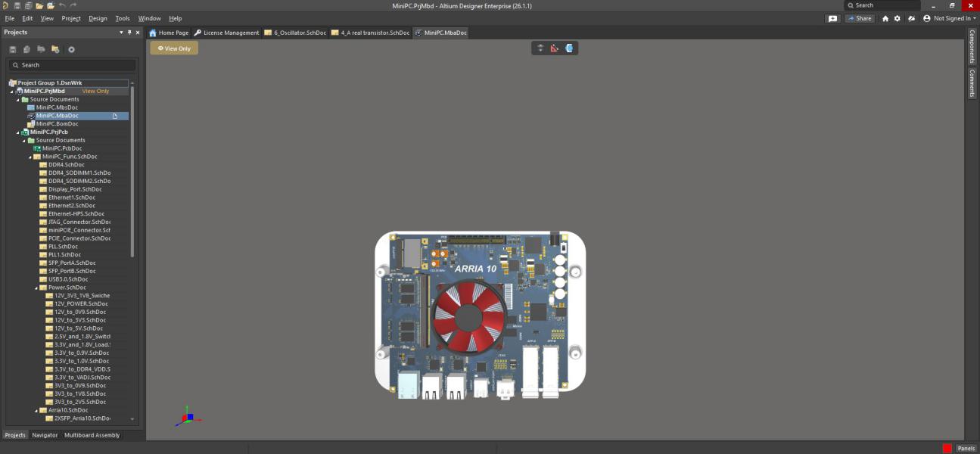Toggle the Comments side panel tab

(x=972, y=83)
